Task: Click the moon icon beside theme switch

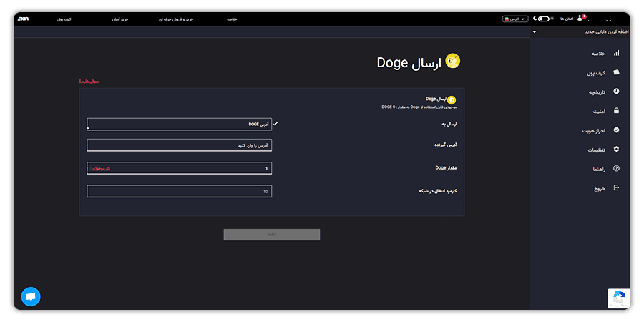Action: [535, 19]
